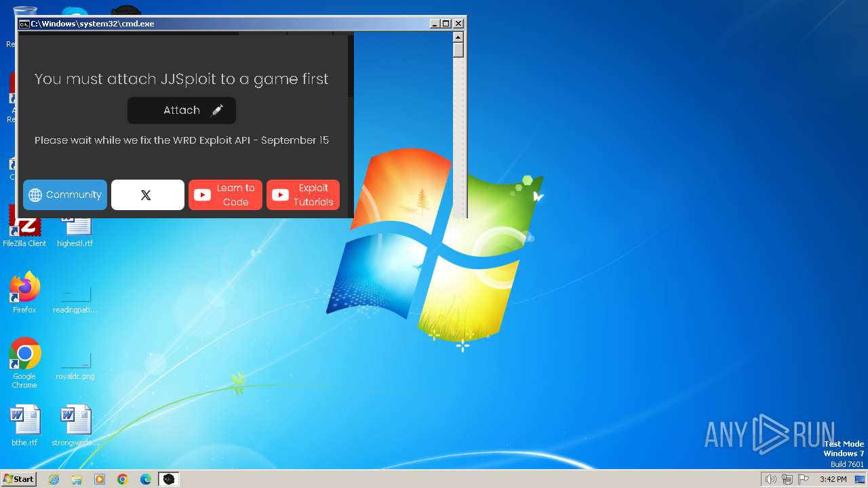868x488 pixels.
Task: Open Chrome from the taskbar
Action: pos(123,479)
